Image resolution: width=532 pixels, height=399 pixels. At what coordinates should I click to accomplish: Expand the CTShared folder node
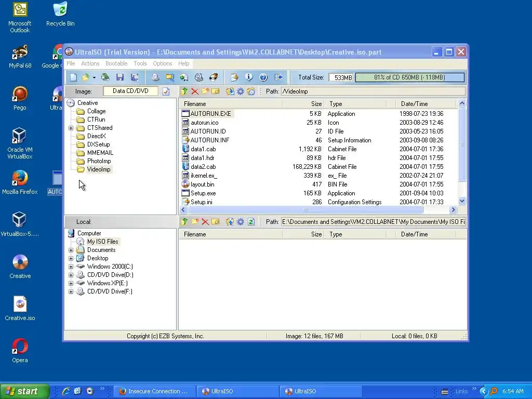pos(71,128)
